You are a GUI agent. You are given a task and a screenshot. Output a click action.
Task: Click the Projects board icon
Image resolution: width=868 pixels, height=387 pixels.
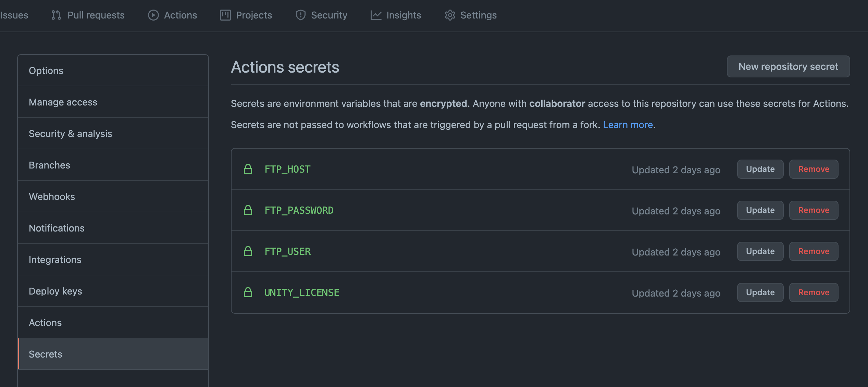[x=225, y=15]
